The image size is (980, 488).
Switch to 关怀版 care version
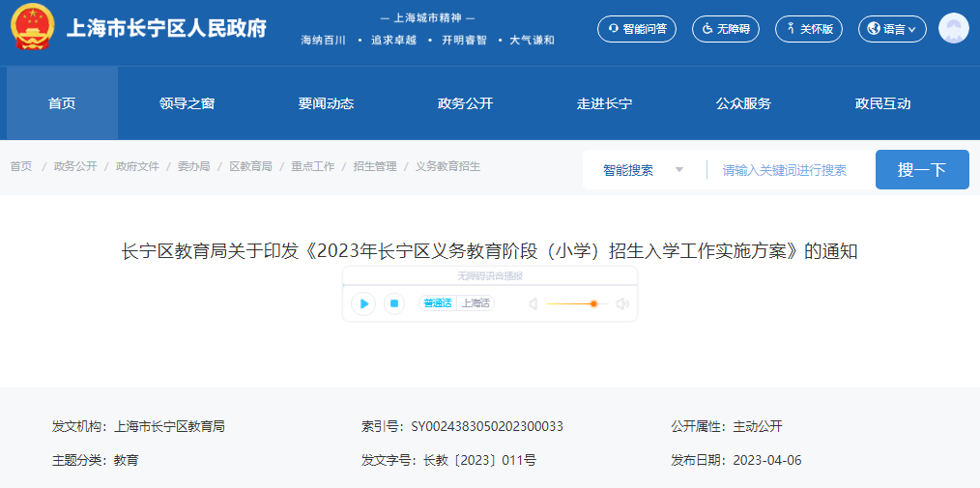(x=809, y=29)
